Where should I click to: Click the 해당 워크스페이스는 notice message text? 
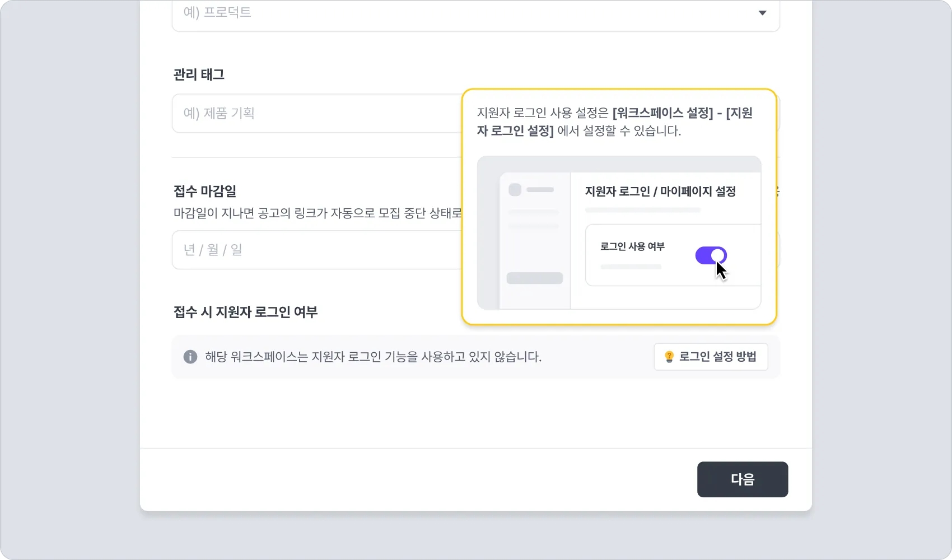point(373,357)
